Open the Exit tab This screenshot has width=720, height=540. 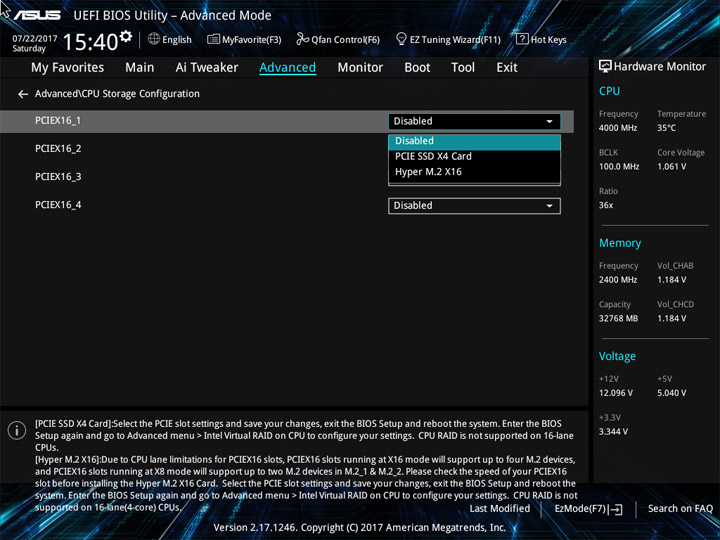[506, 68]
